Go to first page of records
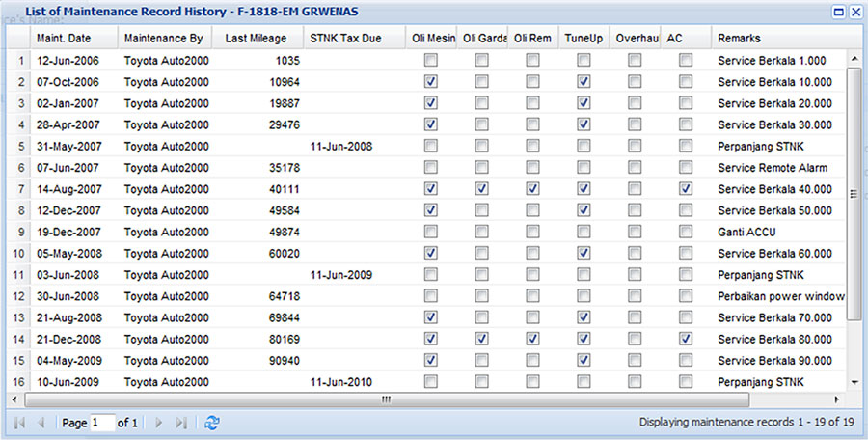This screenshot has width=868, height=440. click(18, 423)
